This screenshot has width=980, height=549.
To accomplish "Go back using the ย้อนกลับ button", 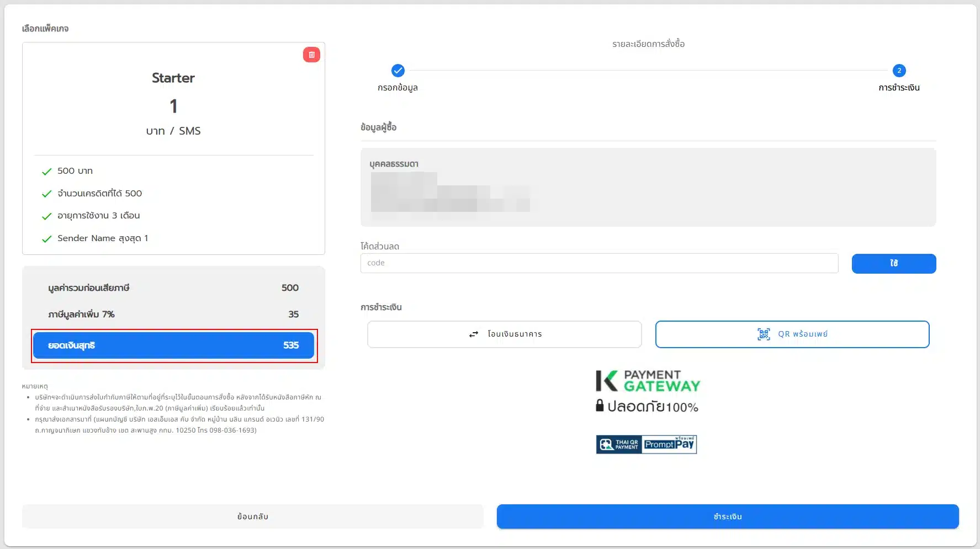I will (252, 516).
